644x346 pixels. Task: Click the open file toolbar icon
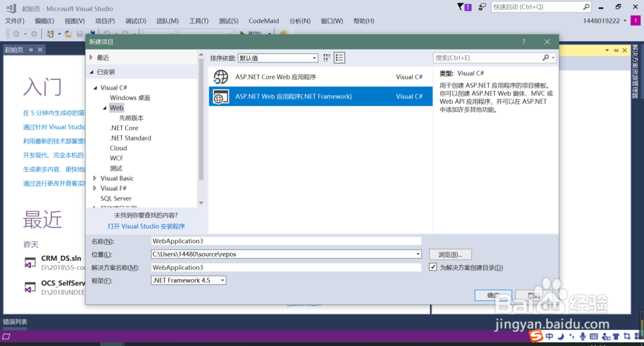68,34
